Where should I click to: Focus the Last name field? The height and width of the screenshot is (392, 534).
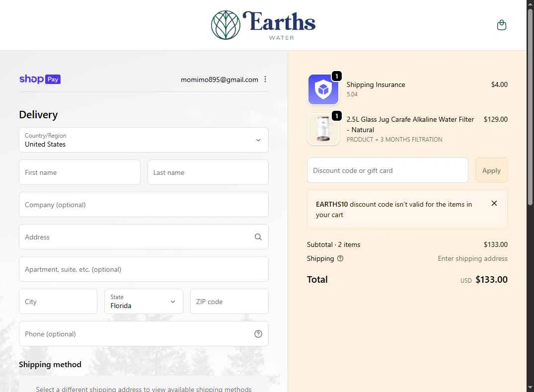click(x=208, y=172)
